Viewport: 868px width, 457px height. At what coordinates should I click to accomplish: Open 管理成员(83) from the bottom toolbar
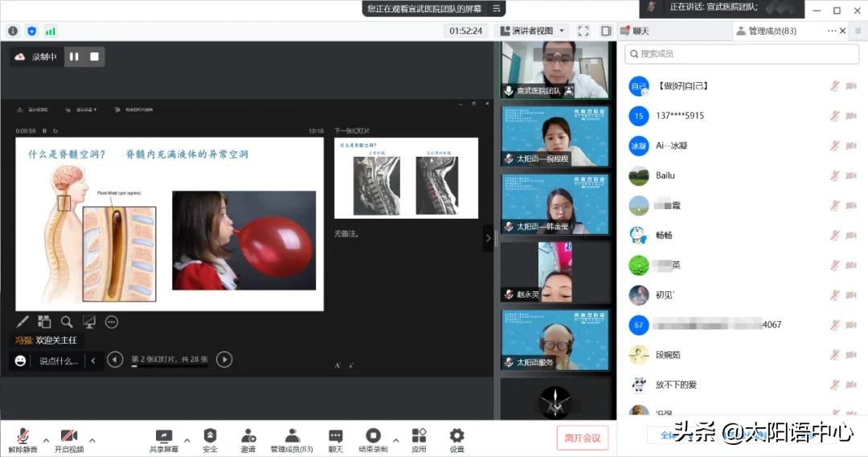[x=292, y=440]
